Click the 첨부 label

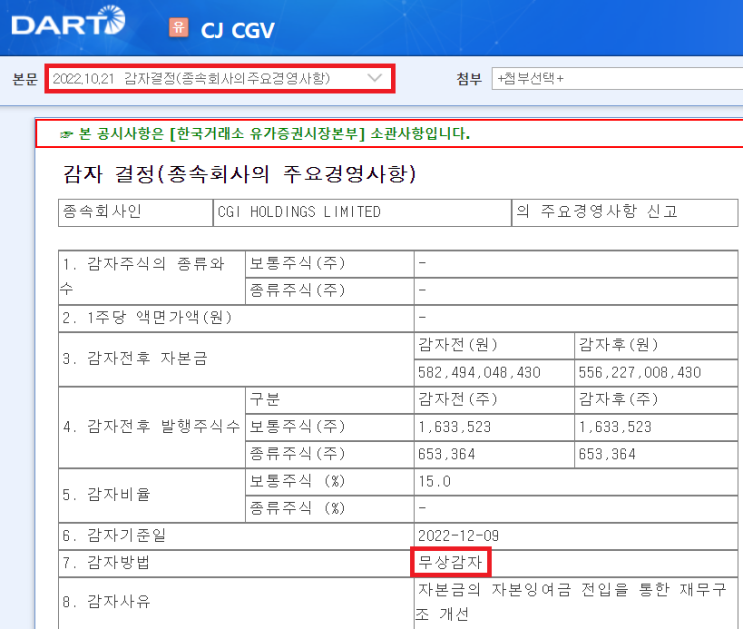click(469, 79)
